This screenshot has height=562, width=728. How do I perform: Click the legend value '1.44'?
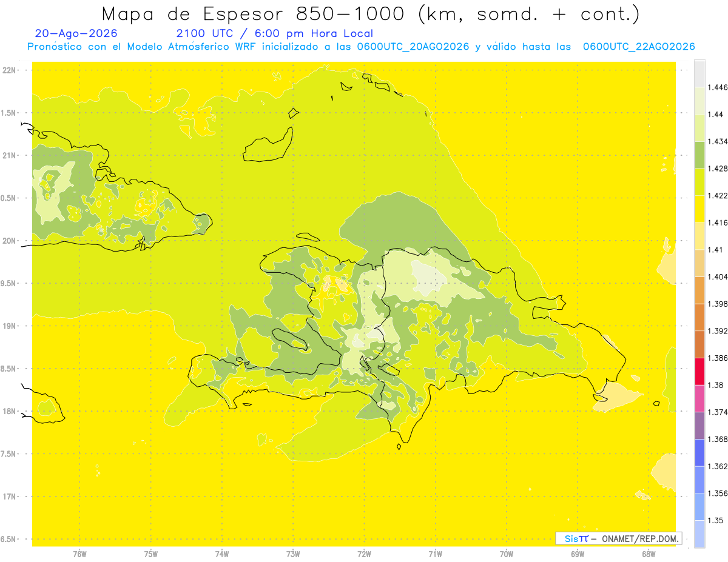pyautogui.click(x=715, y=115)
